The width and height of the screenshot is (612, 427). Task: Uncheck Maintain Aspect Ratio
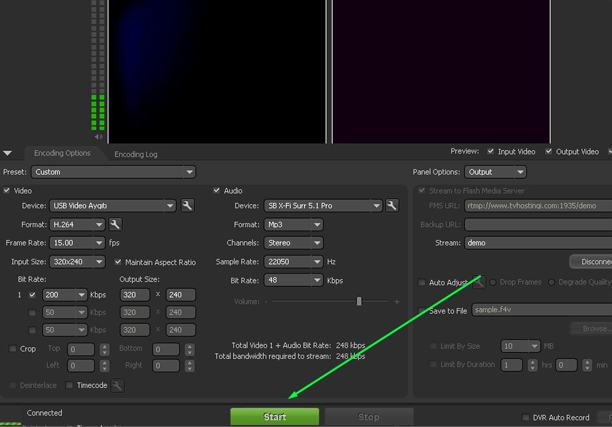(118, 262)
